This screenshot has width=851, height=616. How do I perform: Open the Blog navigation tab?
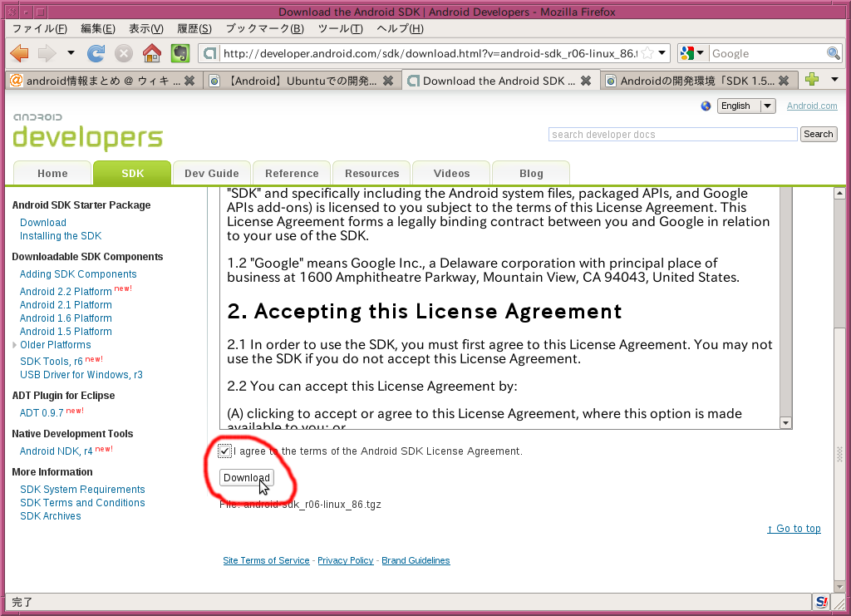531,173
